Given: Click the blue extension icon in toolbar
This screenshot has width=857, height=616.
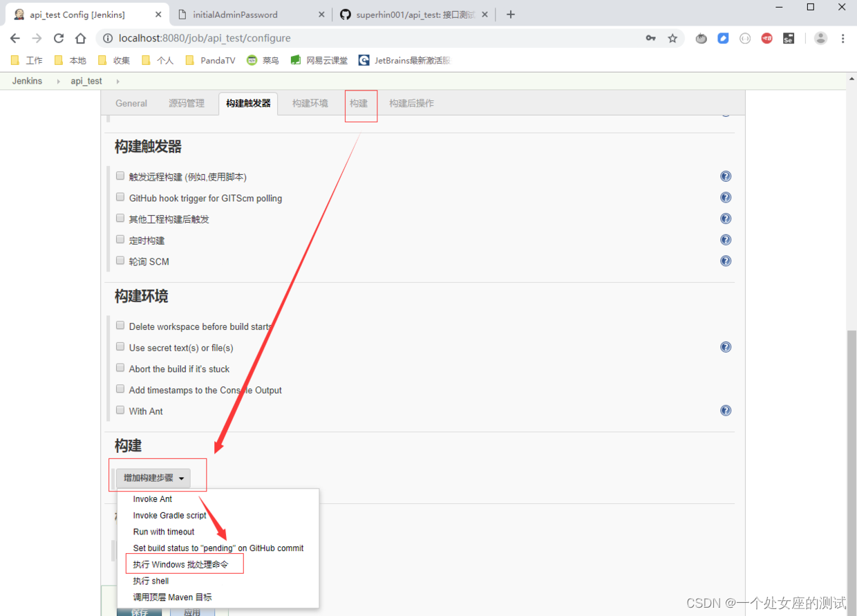Looking at the screenshot, I should click(x=723, y=39).
